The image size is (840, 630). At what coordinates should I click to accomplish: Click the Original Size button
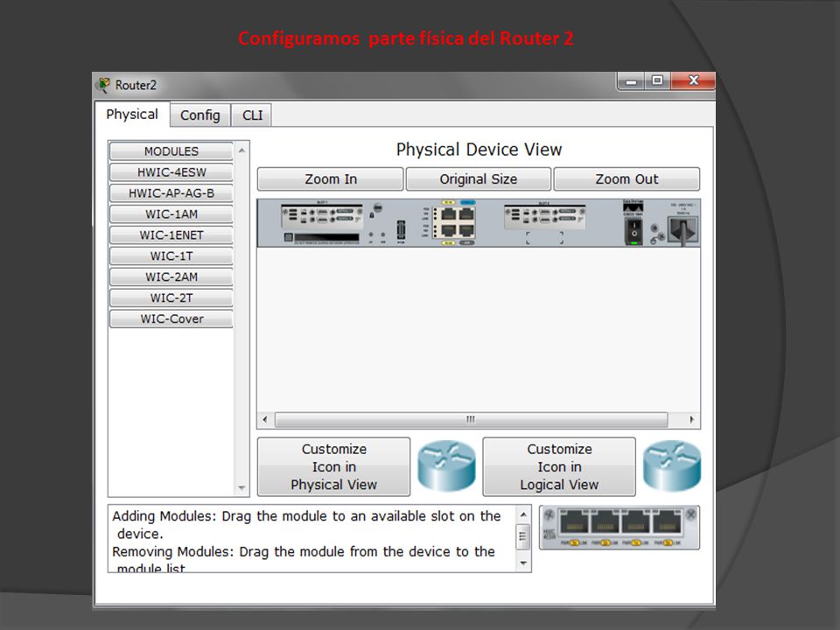click(x=479, y=178)
